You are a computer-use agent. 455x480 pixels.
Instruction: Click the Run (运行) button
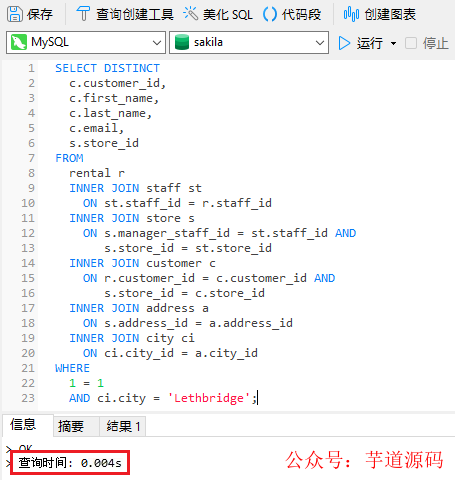[x=360, y=43]
